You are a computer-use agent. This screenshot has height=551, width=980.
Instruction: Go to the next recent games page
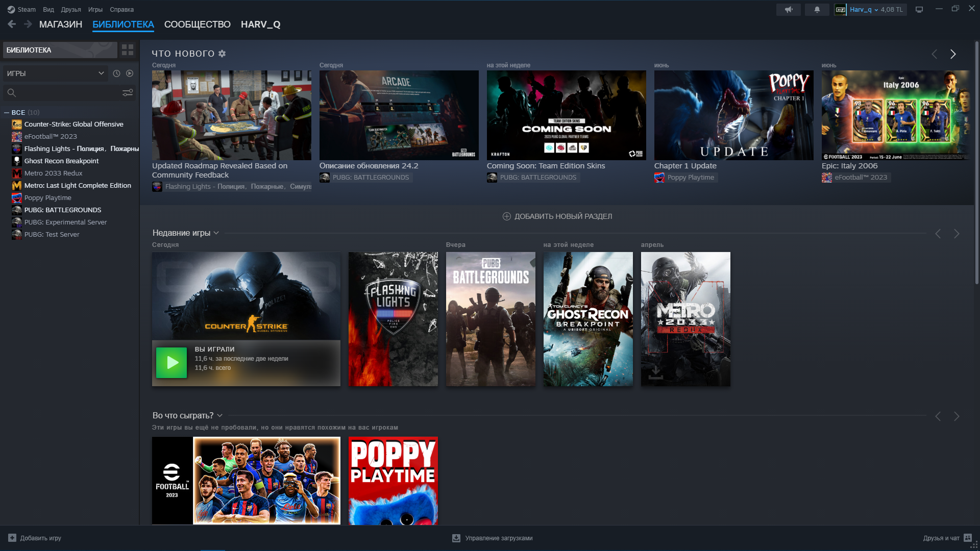pyautogui.click(x=957, y=234)
